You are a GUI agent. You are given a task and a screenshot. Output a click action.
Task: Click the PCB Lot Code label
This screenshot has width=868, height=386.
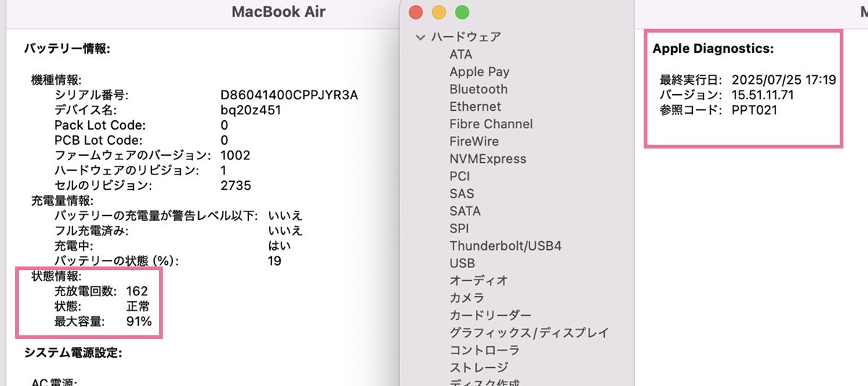click(x=98, y=140)
